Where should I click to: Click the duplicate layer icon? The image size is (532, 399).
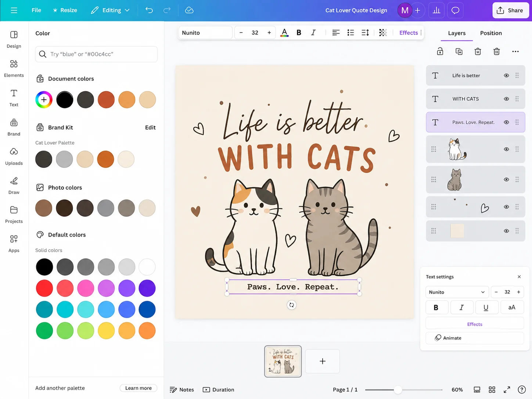coord(459,51)
